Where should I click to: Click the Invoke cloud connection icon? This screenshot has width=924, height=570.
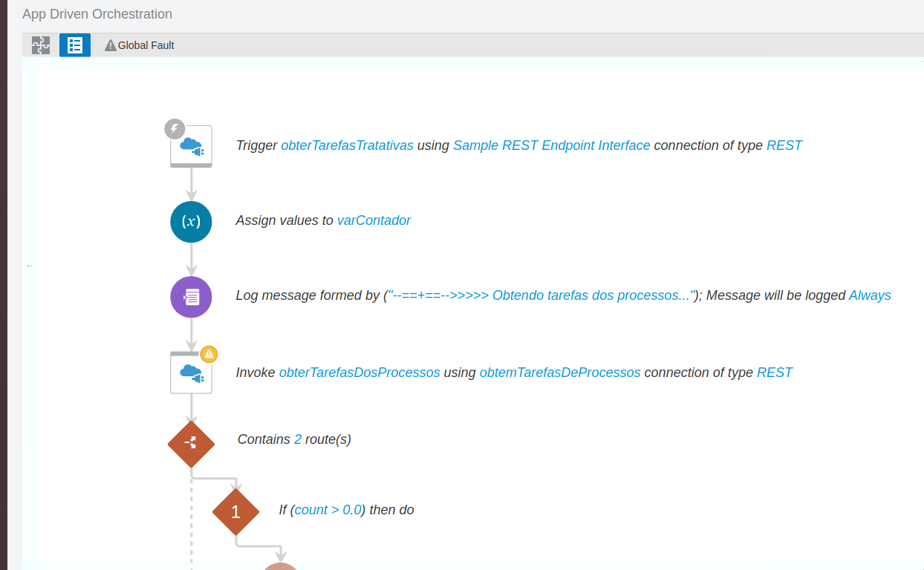(191, 373)
